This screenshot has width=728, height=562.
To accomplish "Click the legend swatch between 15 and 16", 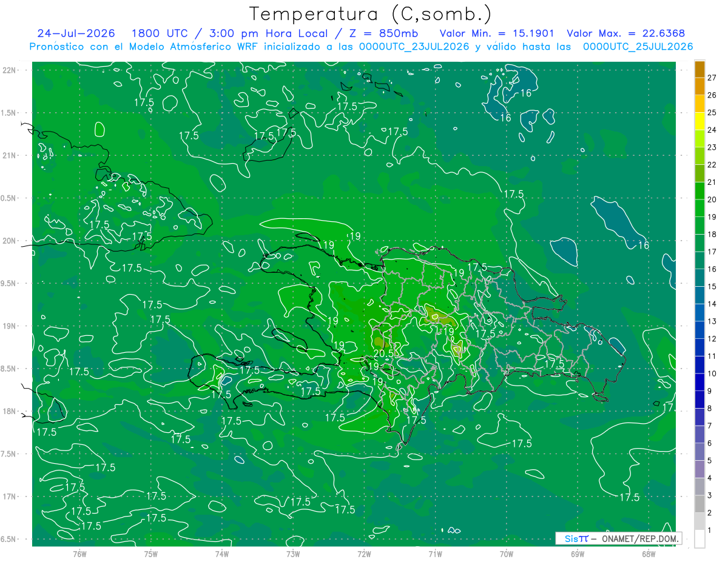I will point(699,278).
